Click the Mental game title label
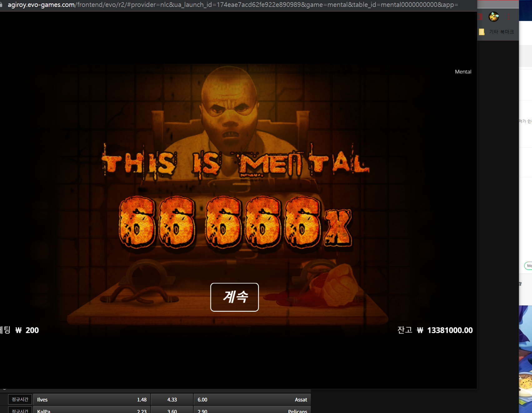532x413 pixels. tap(463, 72)
